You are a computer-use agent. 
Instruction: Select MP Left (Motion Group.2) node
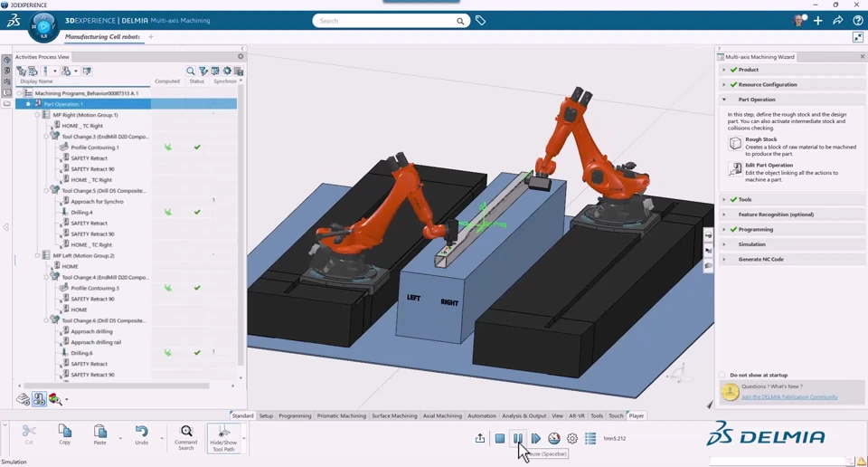tap(83, 255)
